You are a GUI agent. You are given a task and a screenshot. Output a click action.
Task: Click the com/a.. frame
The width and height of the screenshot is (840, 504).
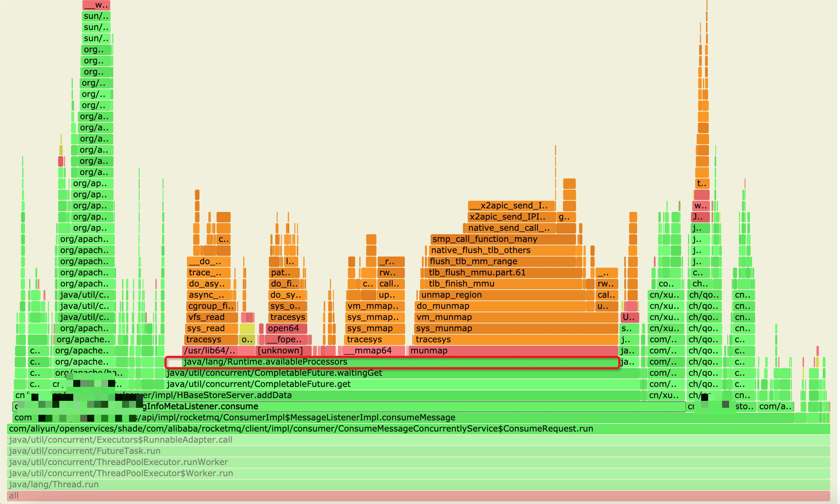pos(775,406)
